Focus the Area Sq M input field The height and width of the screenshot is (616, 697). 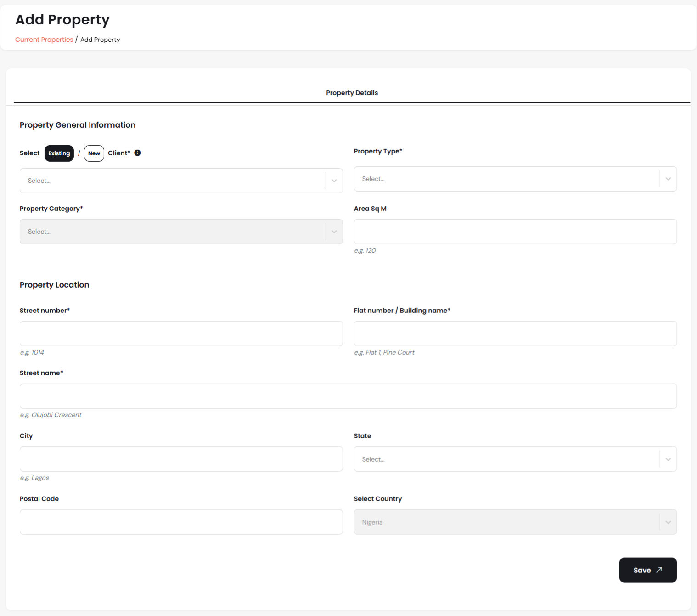pos(515,232)
